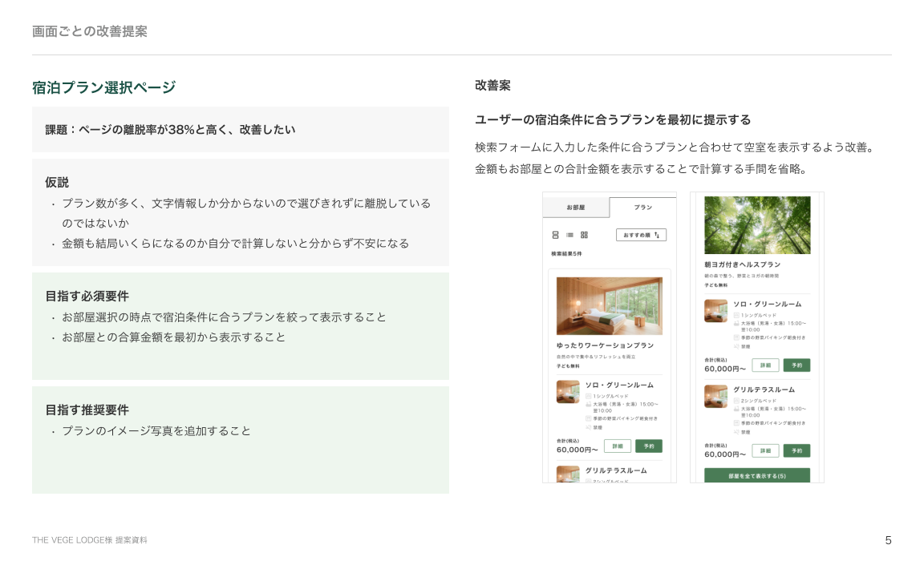Click the グリルテラスルーム room thumbnail in right mockup
The image size is (924, 561).
715,396
